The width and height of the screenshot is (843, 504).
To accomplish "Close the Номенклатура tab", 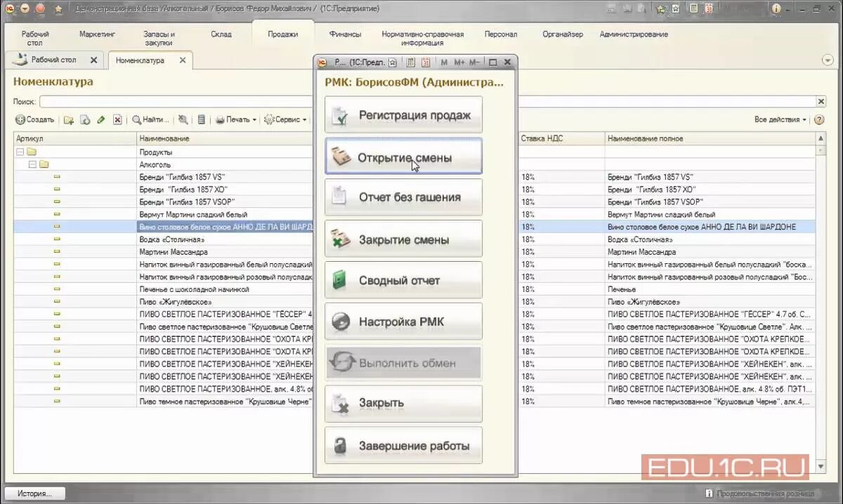I will (183, 60).
